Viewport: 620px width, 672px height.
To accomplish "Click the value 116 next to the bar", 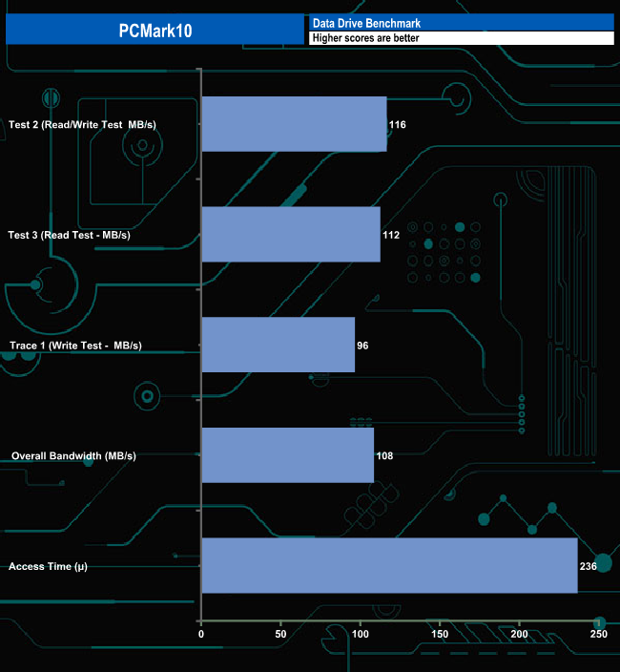I will click(398, 125).
